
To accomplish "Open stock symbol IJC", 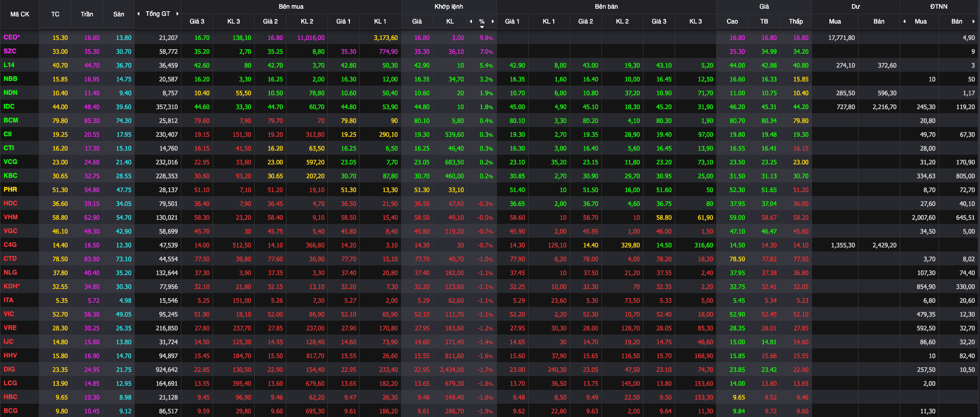I will (8, 342).
